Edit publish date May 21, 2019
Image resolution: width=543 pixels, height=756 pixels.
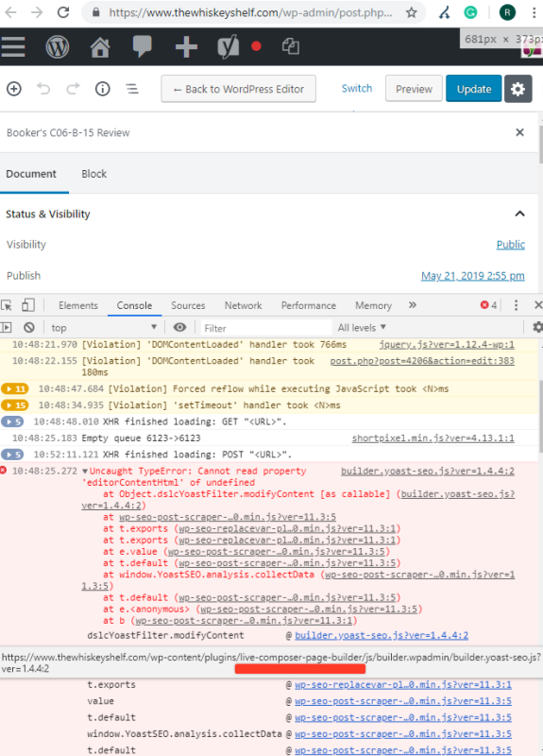click(x=473, y=276)
